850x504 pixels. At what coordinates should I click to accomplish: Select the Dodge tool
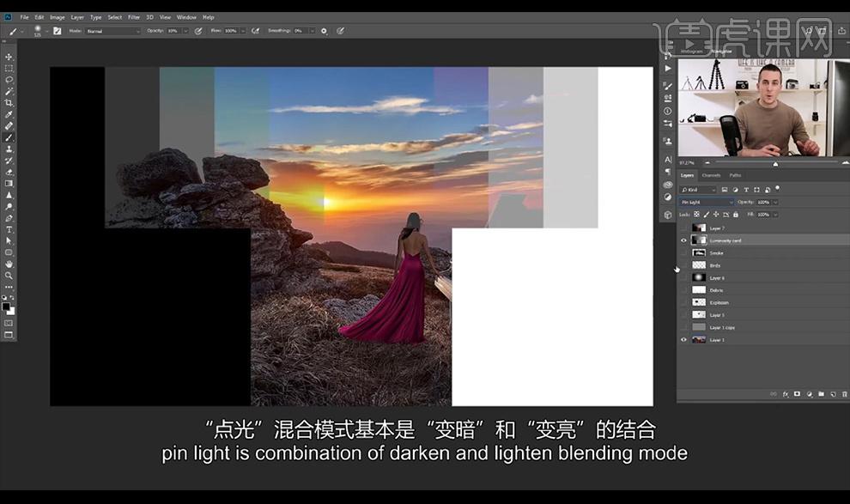(9, 206)
